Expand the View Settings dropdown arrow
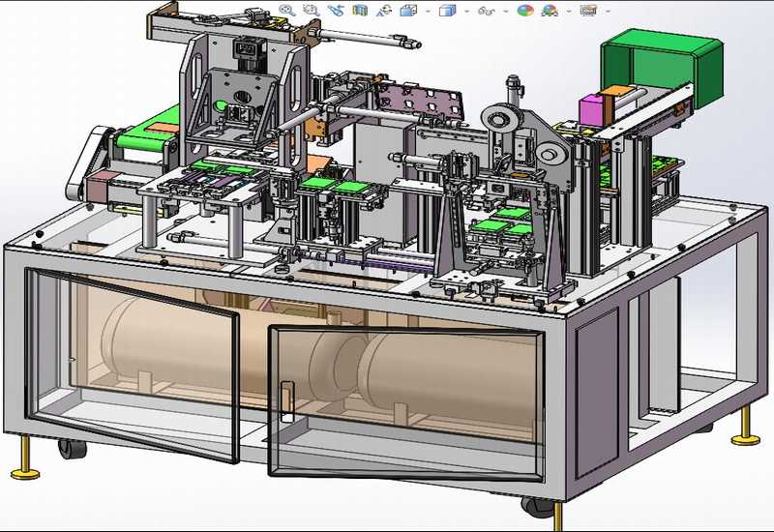Screen dimensions: 774x532 608,11
